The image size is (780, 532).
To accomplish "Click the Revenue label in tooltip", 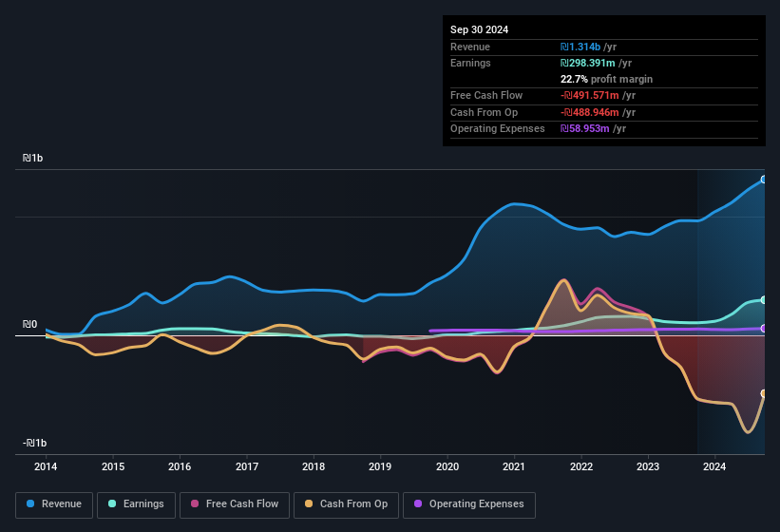I will [x=470, y=47].
